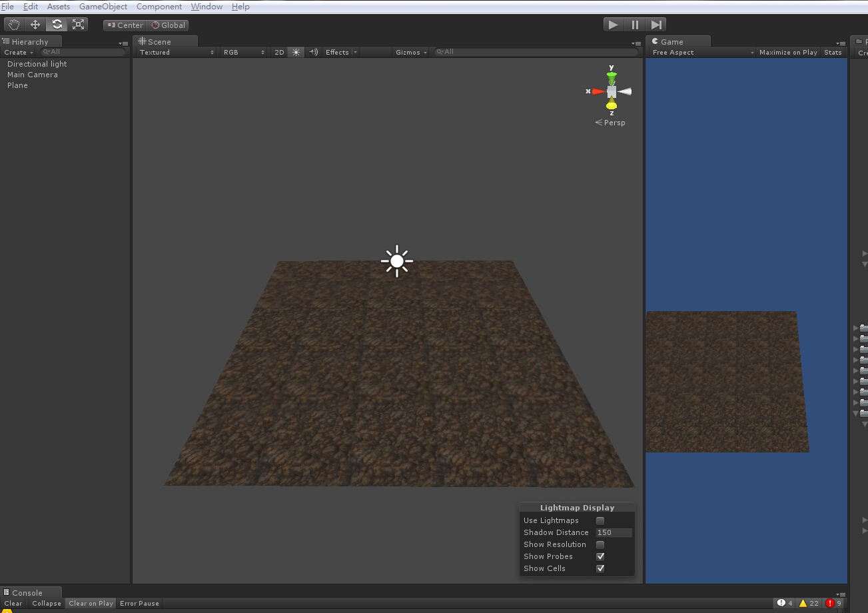Select the Hierarchy tab
Image resolution: width=868 pixels, height=613 pixels.
tap(31, 41)
